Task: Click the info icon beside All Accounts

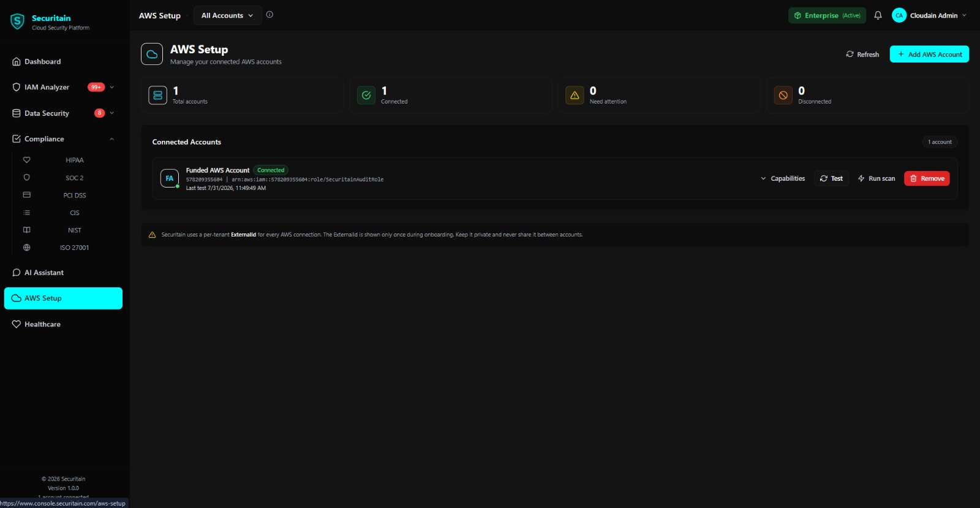Action: click(269, 15)
